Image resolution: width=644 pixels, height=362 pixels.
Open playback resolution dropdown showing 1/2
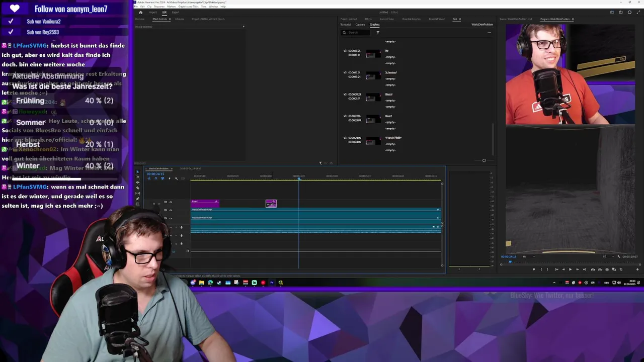[608, 256]
